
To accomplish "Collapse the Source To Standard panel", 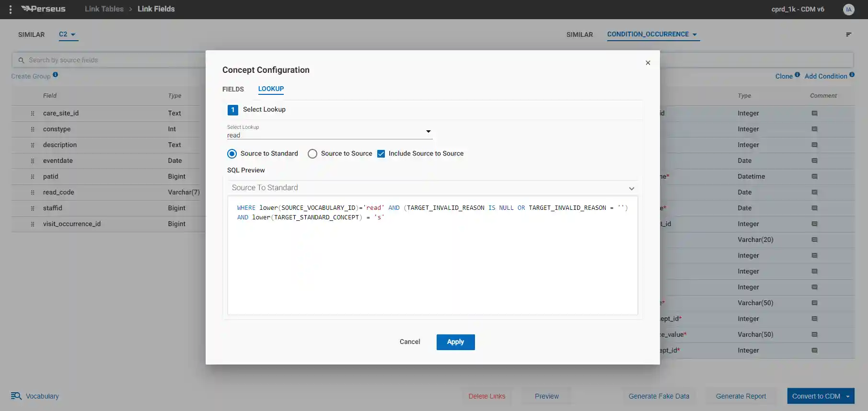I will pos(632,188).
